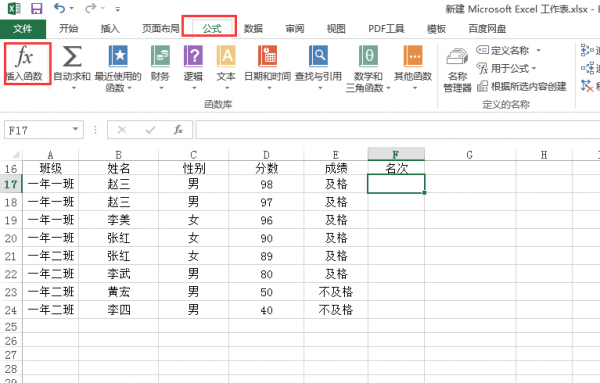Open the Baidu Netdisk (百度网盘) tab

(x=487, y=29)
